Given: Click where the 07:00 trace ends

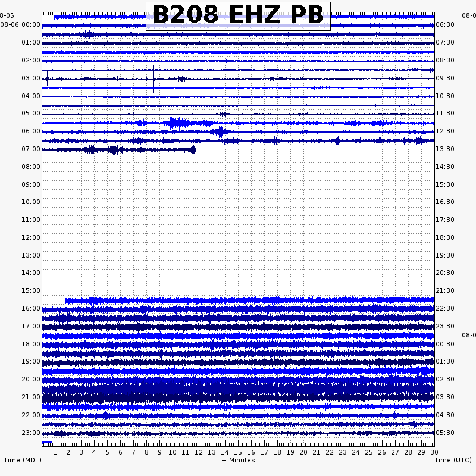Looking at the screenshot, I should coord(196,150).
